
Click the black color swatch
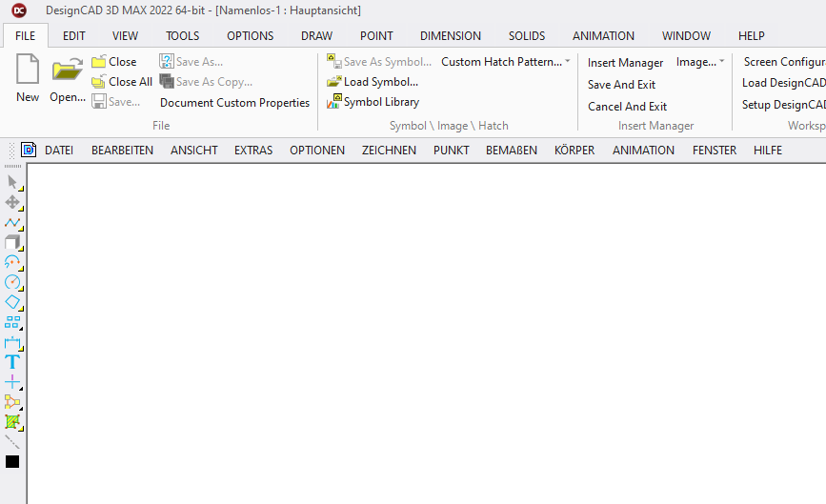click(12, 462)
